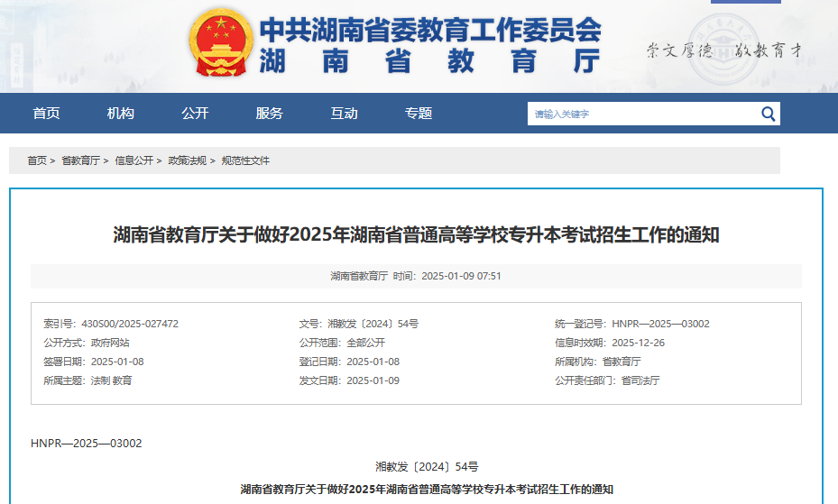Screen dimensions: 838x504
Task: Select 公开方式 政府网站 entry
Action: (87, 343)
